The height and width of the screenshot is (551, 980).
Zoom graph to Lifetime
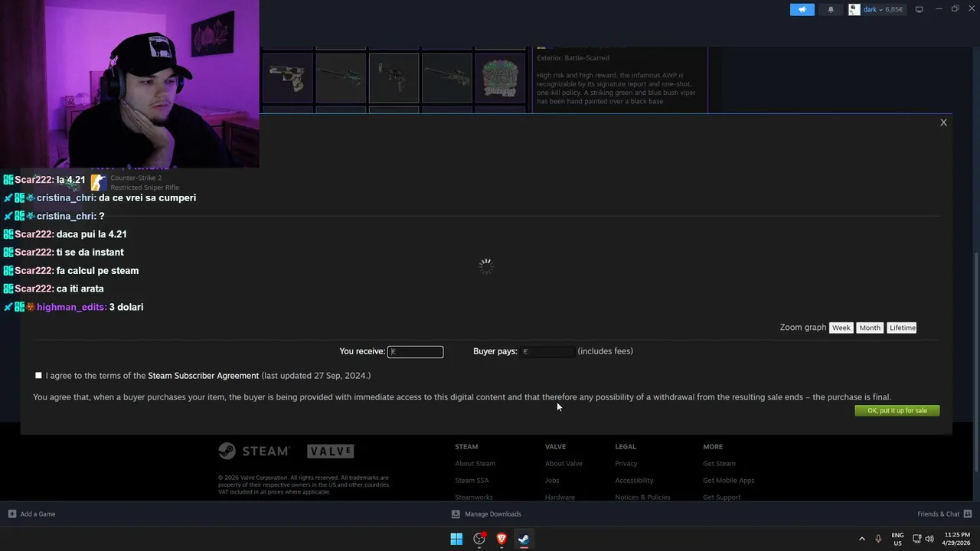click(x=902, y=328)
